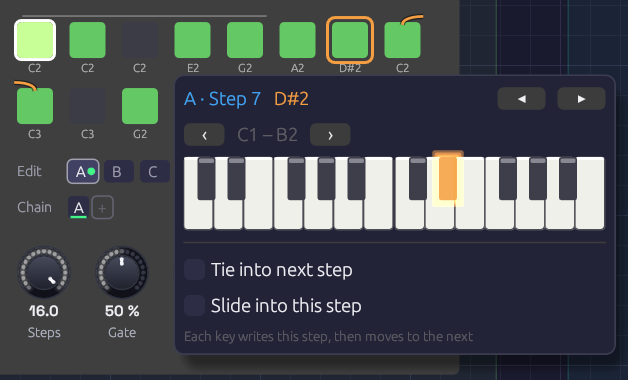Select the G2 step pad after inactive C3
Image resolution: width=628 pixels, height=380 pixels.
pos(140,106)
